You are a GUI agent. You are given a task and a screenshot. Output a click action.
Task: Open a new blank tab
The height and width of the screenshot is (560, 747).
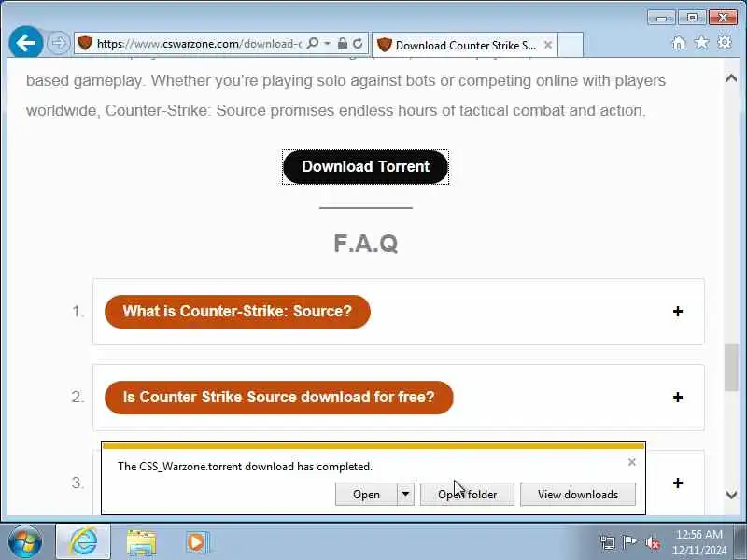tap(571, 45)
